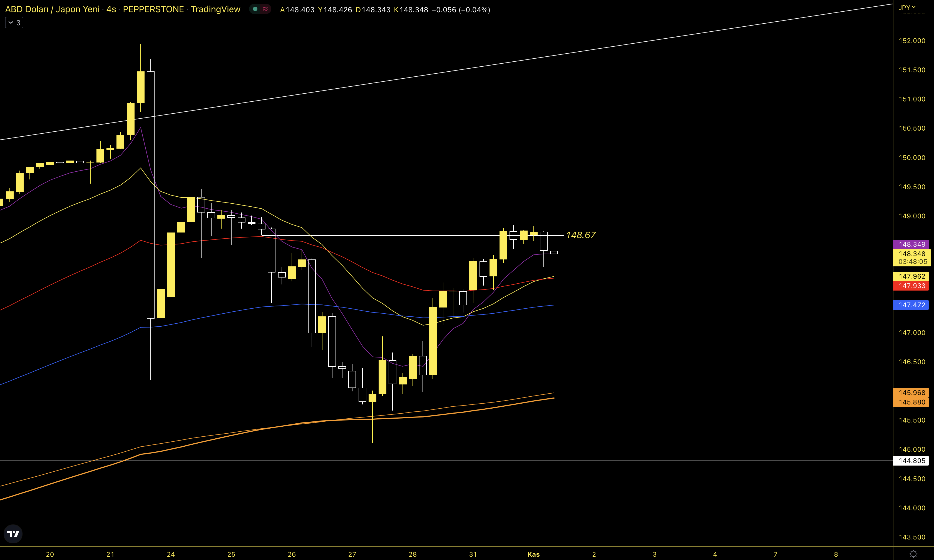Click the 152.000 price scale label
The width and height of the screenshot is (934, 560).
(x=912, y=41)
